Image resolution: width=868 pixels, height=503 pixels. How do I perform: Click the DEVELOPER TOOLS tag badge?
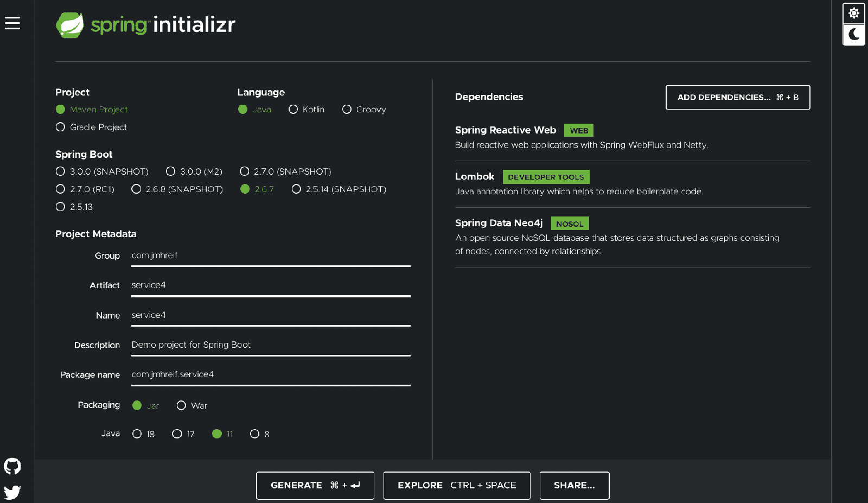point(546,177)
